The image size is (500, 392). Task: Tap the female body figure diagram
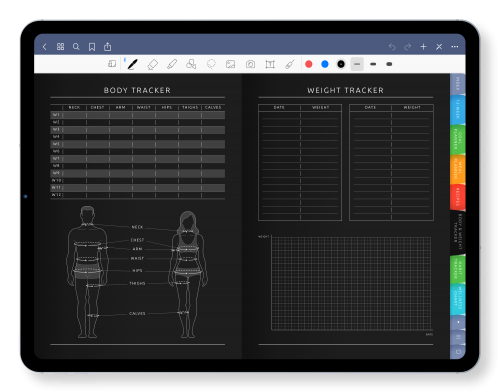pos(188,274)
